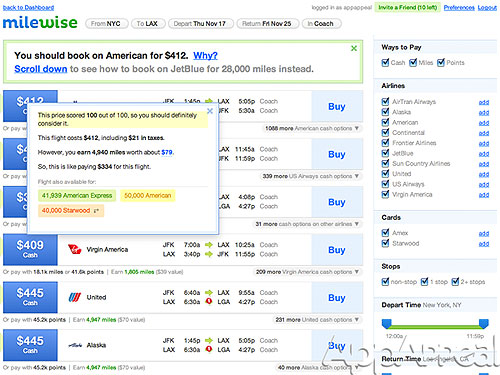500x375 pixels.
Task: Select the 40,000 Starwood option
Action: click(71, 211)
